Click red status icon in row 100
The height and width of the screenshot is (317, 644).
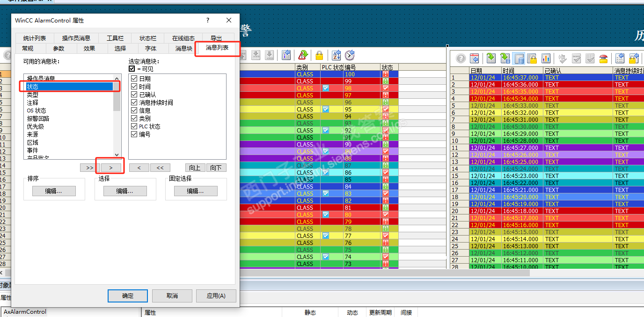tap(386, 74)
